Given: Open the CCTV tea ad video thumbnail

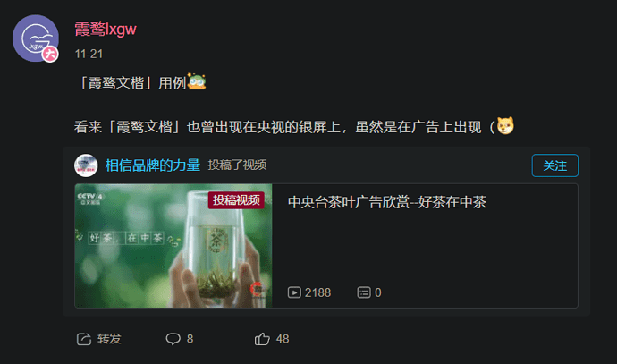Looking at the screenshot, I should (x=173, y=246).
